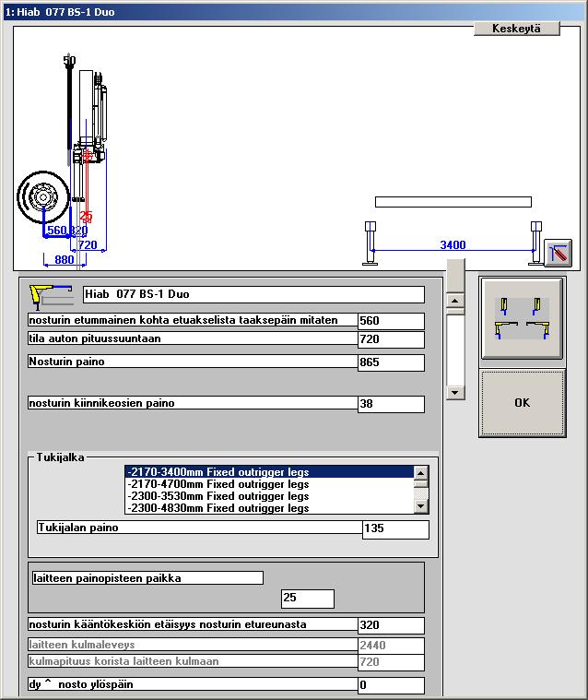The width and height of the screenshot is (588, 700).
Task: Click the vertical slider thumb above scrollbar
Action: (455, 275)
